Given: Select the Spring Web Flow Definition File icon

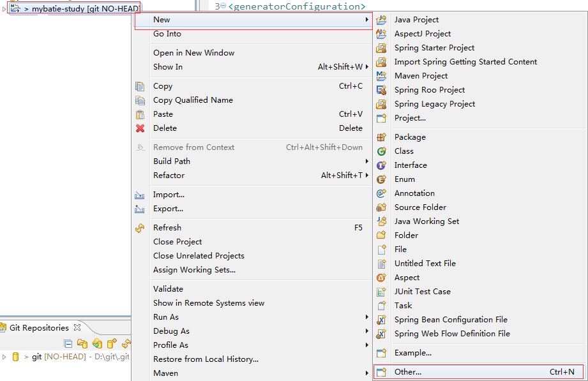Looking at the screenshot, I should pos(381,334).
